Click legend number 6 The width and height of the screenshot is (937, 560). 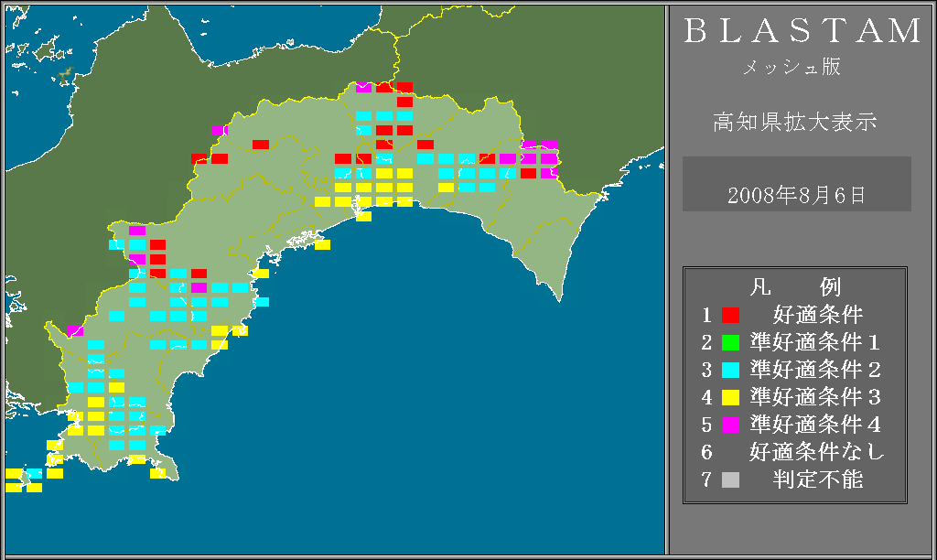(x=707, y=452)
